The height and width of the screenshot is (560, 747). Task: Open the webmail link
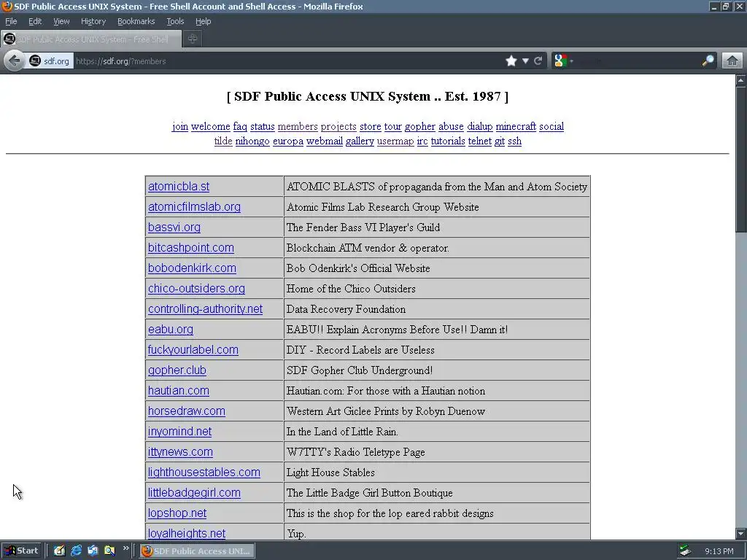(325, 141)
